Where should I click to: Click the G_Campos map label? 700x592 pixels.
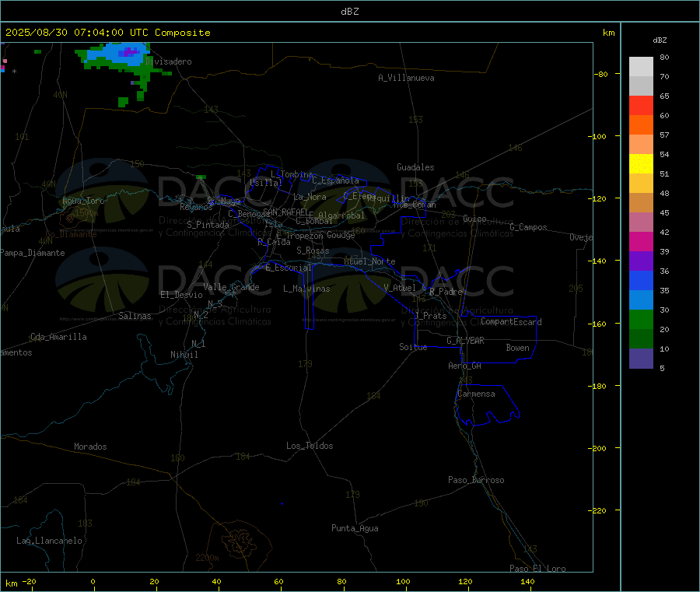528,227
